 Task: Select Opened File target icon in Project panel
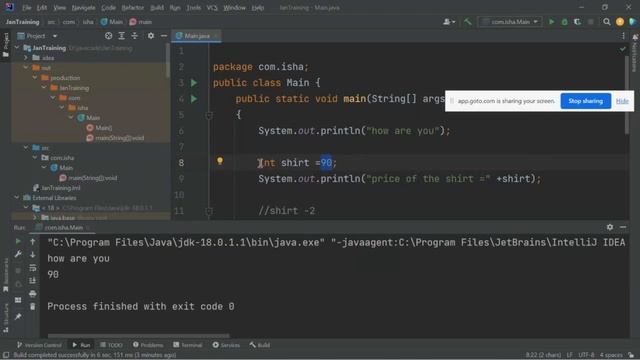tap(109, 36)
